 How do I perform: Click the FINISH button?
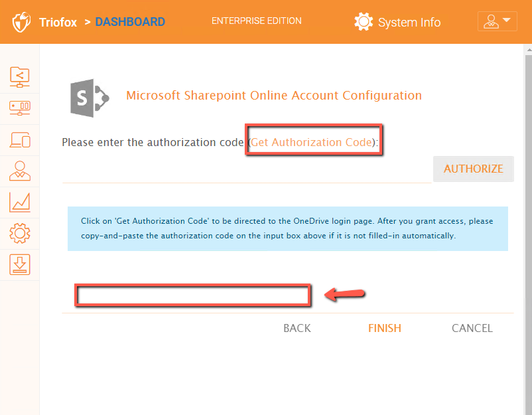pos(385,328)
